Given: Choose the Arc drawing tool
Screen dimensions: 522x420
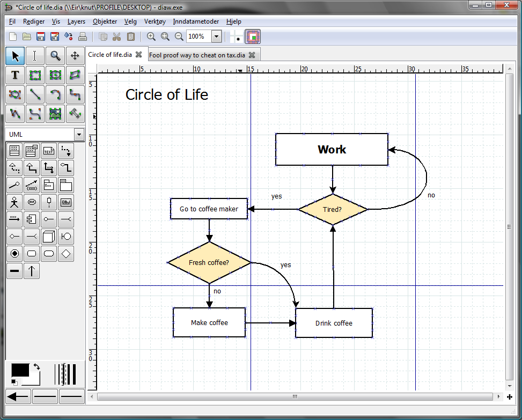Looking at the screenshot, I should click(55, 94).
